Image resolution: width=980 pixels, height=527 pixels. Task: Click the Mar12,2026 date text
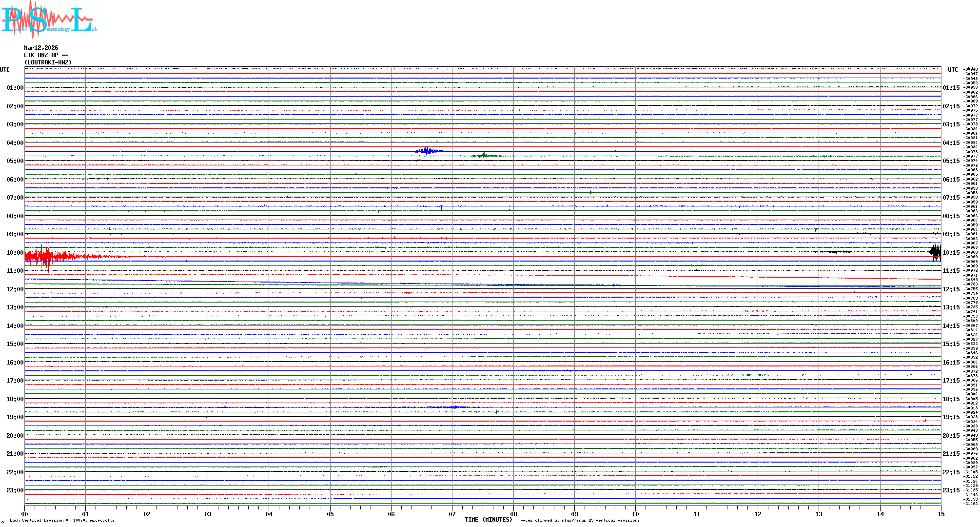click(41, 48)
